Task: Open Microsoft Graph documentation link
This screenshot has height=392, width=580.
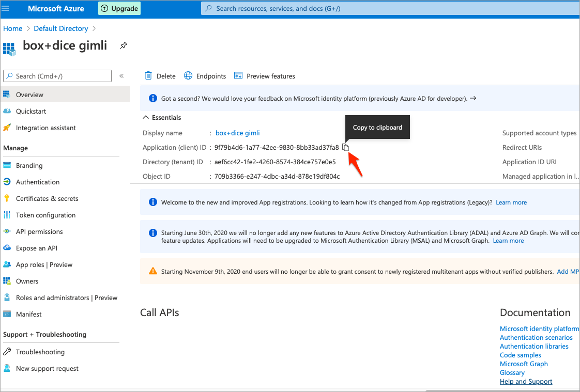Action: click(x=524, y=364)
